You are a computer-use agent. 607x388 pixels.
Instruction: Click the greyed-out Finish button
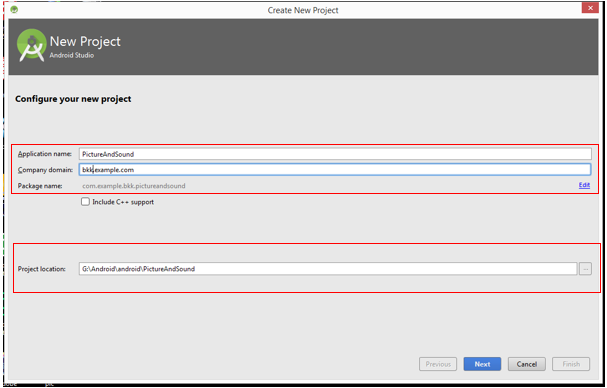click(571, 364)
